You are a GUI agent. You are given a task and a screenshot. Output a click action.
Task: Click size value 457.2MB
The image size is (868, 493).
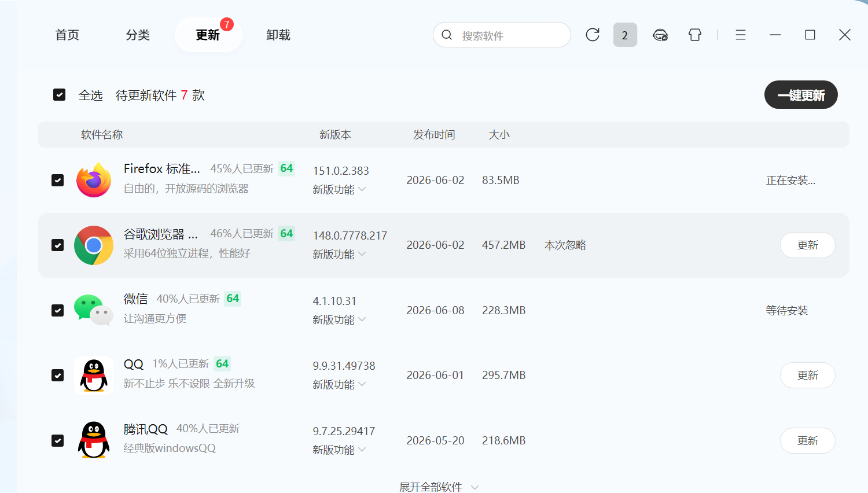504,245
